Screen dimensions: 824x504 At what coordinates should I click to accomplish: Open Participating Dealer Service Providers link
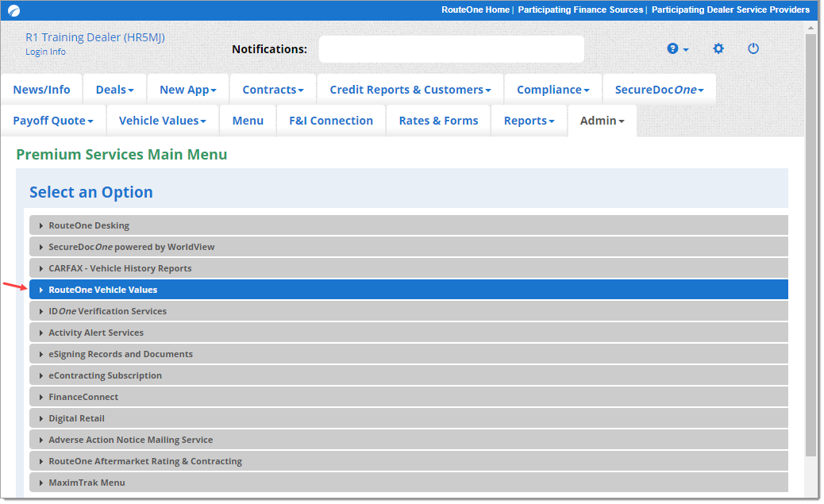coord(730,10)
